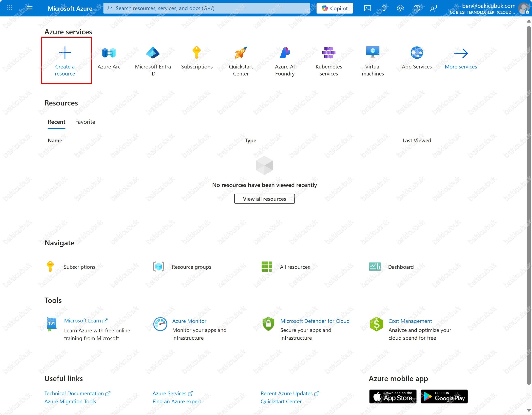Viewport: 532px width, 415px height.
Task: Open portal settings gear
Action: [x=400, y=8]
